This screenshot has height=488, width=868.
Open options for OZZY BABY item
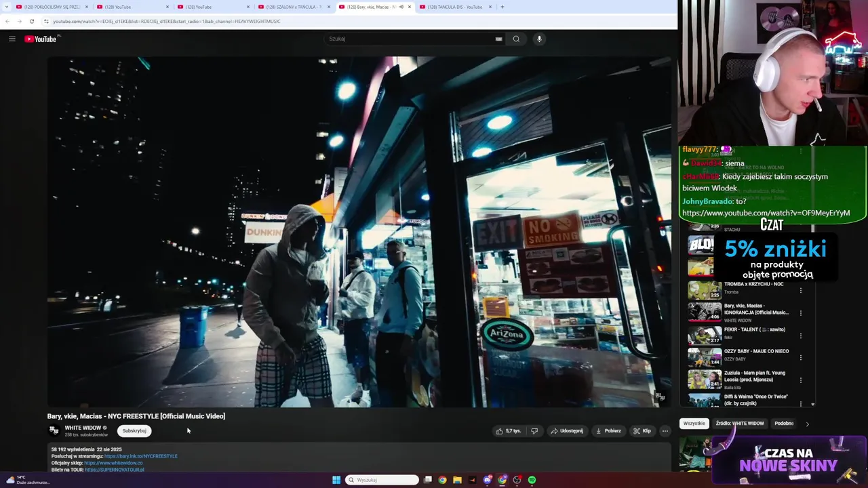point(801,358)
